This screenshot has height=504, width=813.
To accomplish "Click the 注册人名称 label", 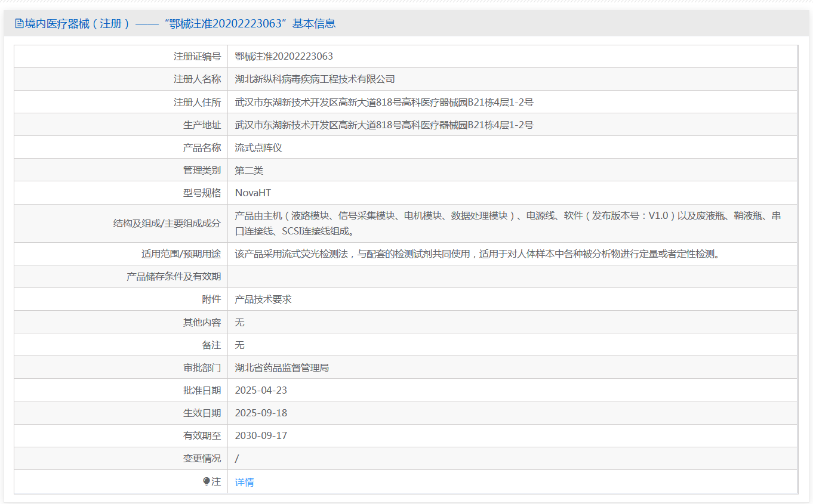I will point(198,79).
